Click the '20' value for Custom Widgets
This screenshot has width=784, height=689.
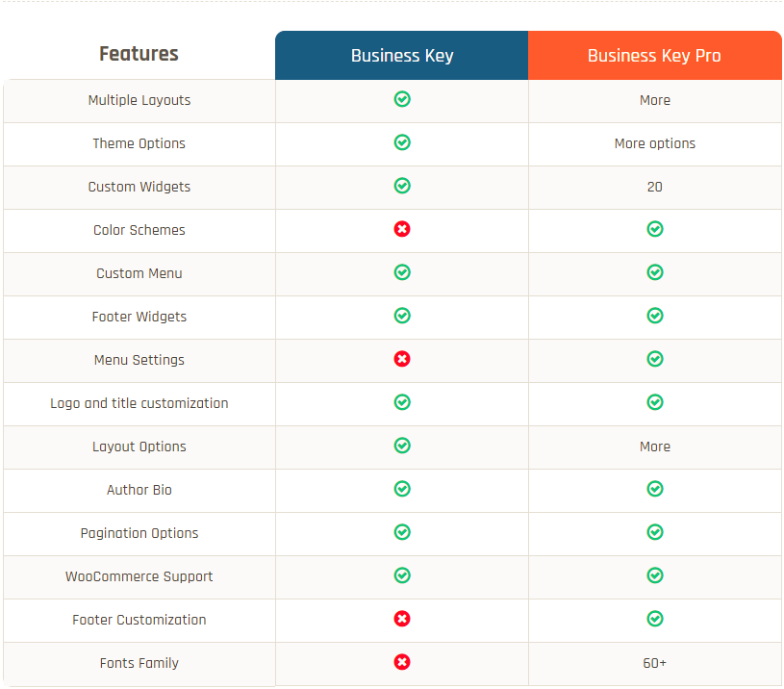[654, 187]
